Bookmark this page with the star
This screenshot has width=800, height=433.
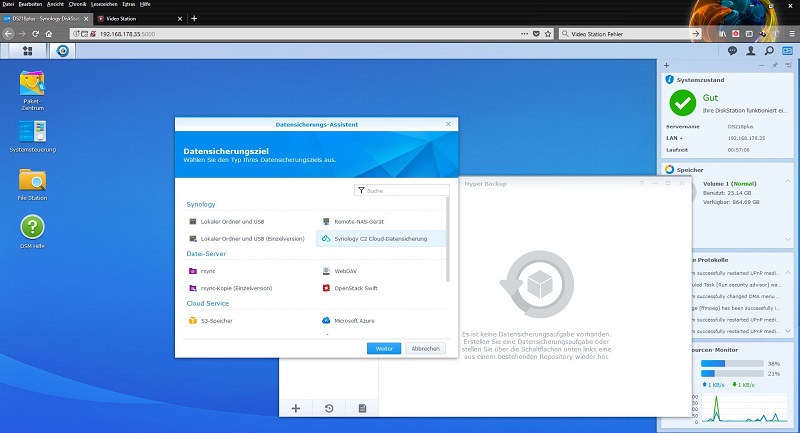(x=548, y=34)
